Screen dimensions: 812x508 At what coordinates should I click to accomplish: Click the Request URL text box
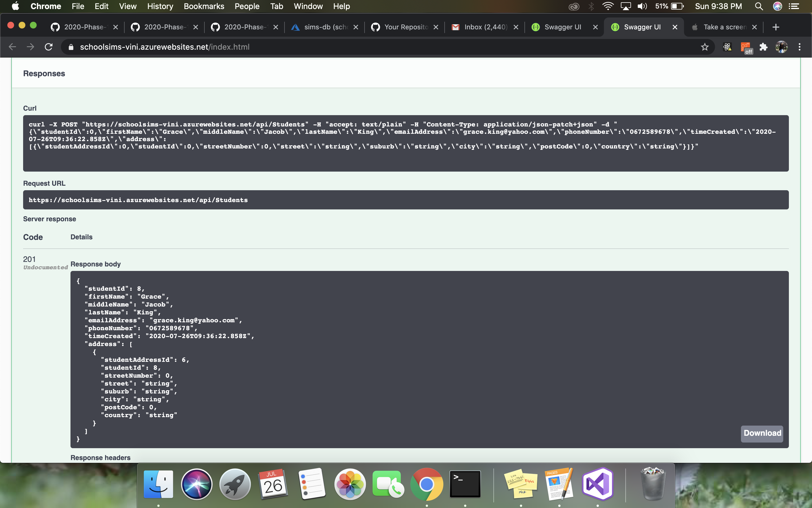click(406, 200)
